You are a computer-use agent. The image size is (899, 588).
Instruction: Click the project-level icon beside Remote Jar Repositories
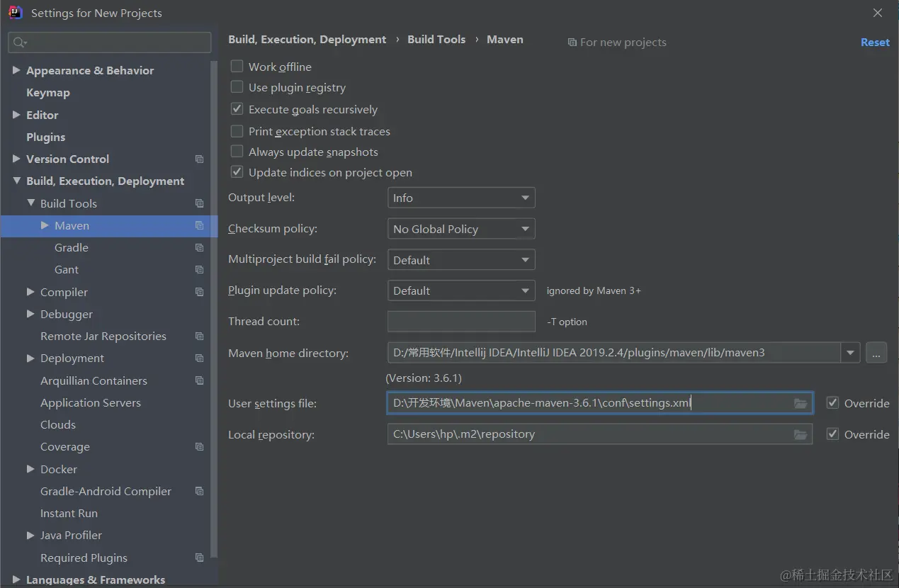[199, 337]
